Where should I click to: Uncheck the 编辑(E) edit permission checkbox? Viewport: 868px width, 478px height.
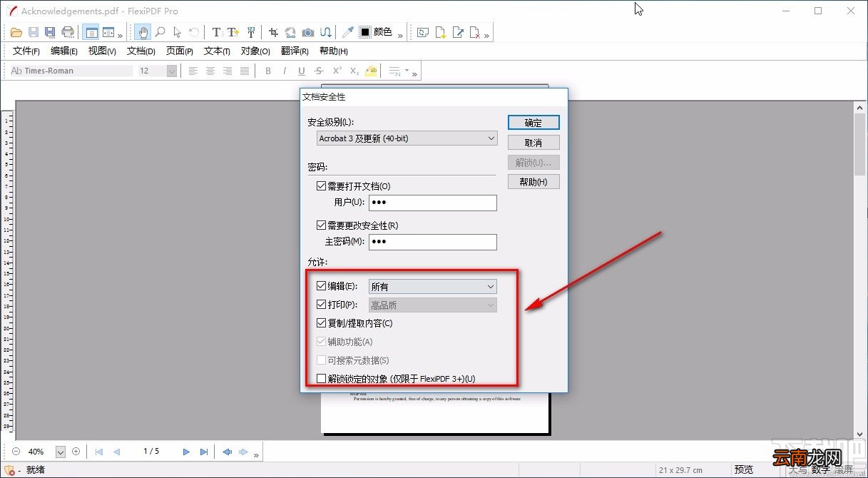click(321, 286)
